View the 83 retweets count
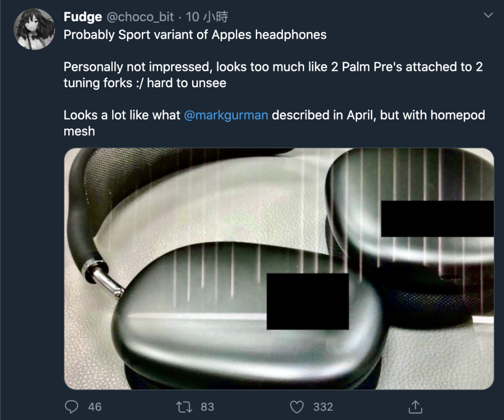 pyautogui.click(x=207, y=407)
